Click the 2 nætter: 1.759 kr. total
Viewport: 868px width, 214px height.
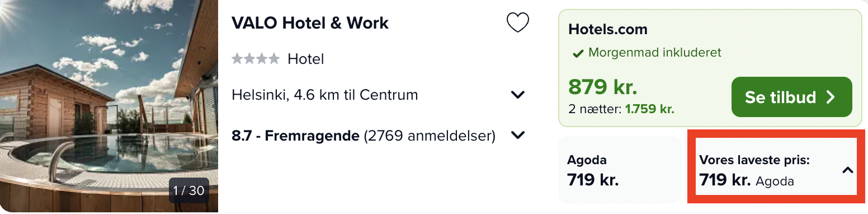(621, 109)
